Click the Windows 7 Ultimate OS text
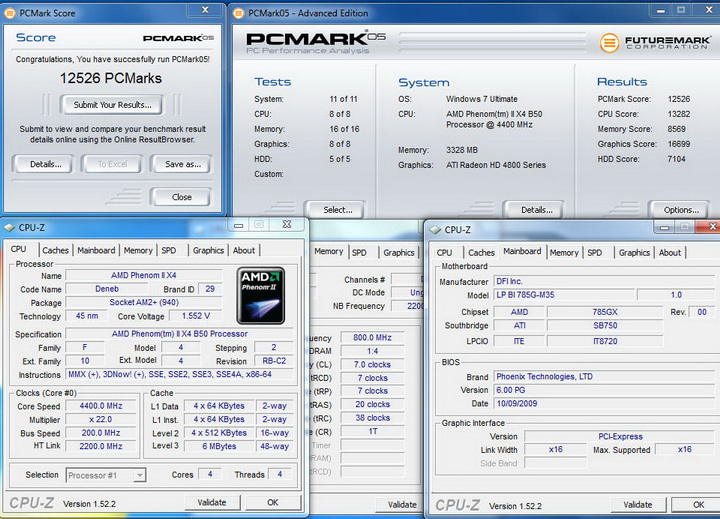Screen dimensions: 720x519 pyautogui.click(x=482, y=99)
